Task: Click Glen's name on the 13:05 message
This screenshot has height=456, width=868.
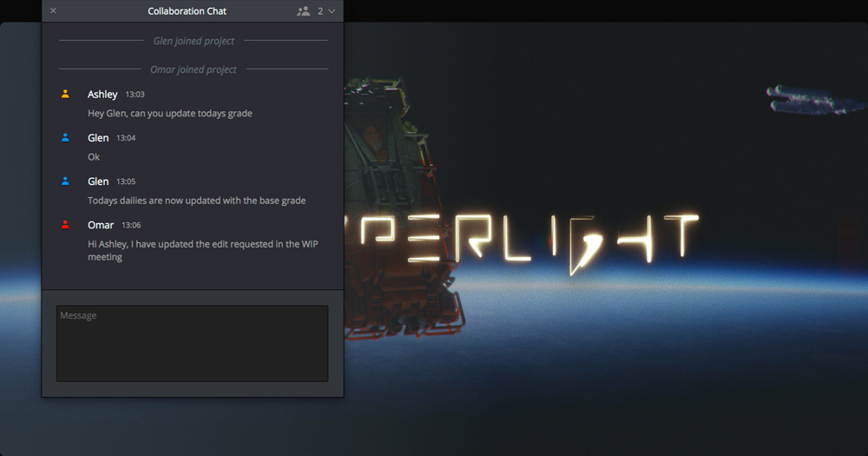Action: (x=98, y=182)
